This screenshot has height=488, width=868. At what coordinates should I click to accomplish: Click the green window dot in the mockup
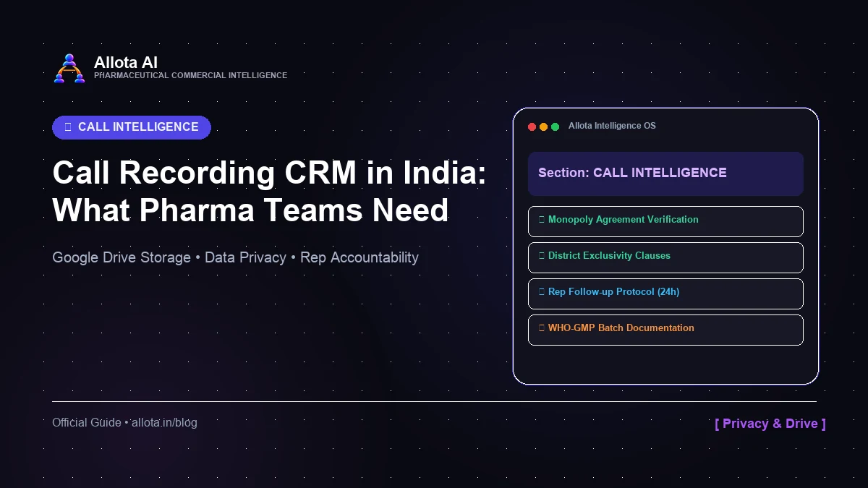tap(555, 127)
